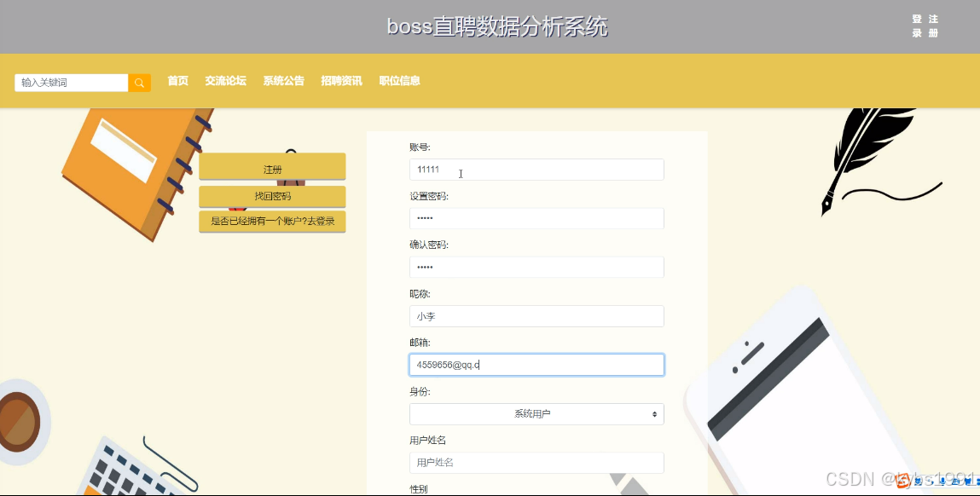Click the 确认密码 password field

536,267
